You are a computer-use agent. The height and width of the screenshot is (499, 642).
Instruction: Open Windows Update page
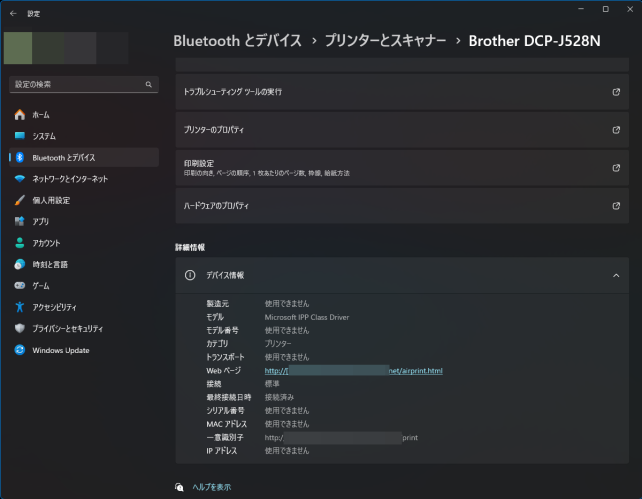click(84, 350)
